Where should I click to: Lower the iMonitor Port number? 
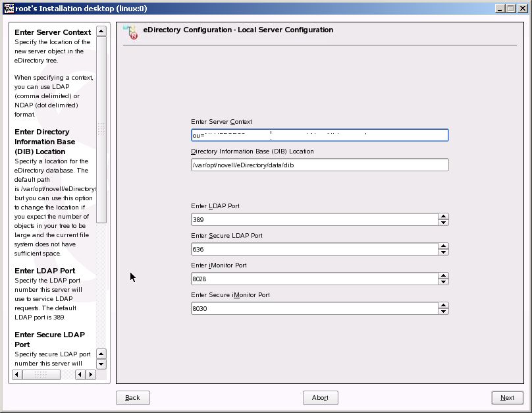coord(443,282)
